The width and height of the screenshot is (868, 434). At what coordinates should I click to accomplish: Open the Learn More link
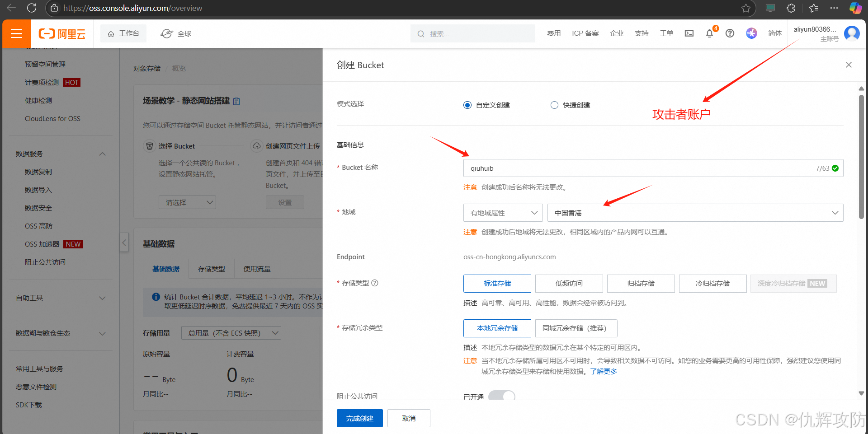pyautogui.click(x=604, y=371)
